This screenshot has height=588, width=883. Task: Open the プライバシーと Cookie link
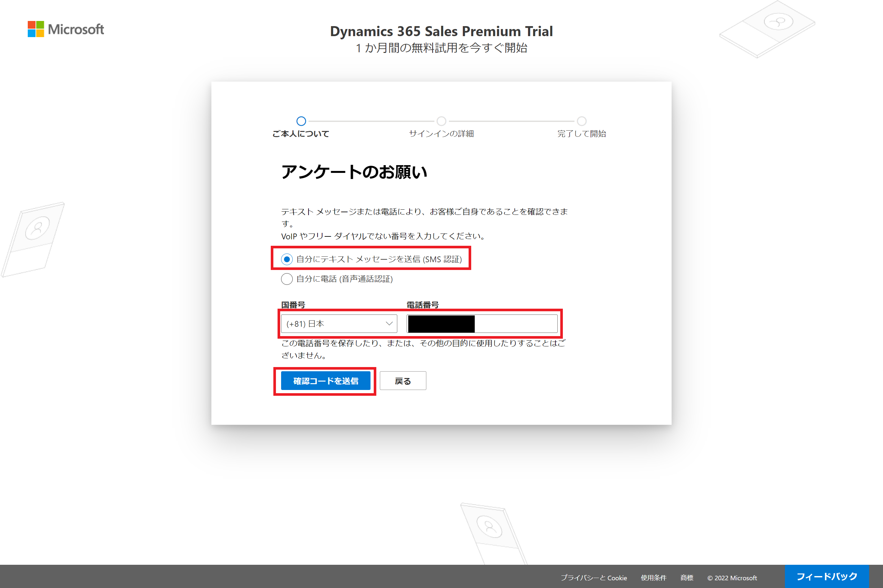point(594,578)
